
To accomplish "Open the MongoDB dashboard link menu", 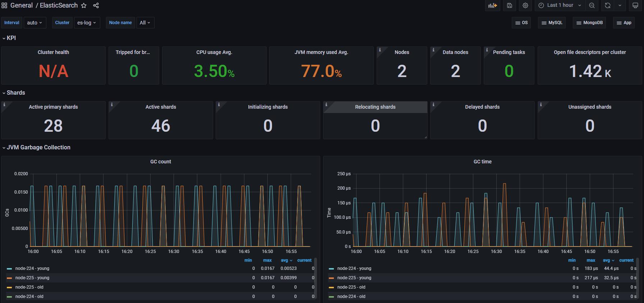I will point(589,23).
